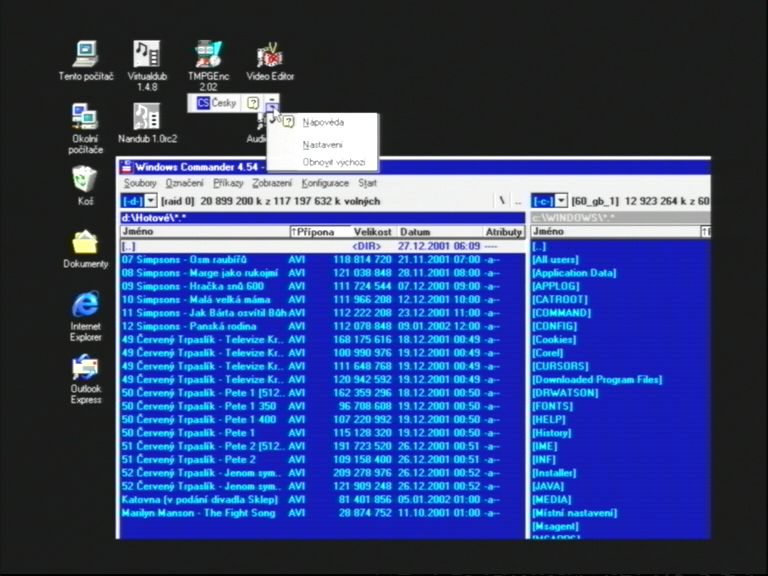Click the '..' parent directory button

pyautogui.click(x=518, y=201)
